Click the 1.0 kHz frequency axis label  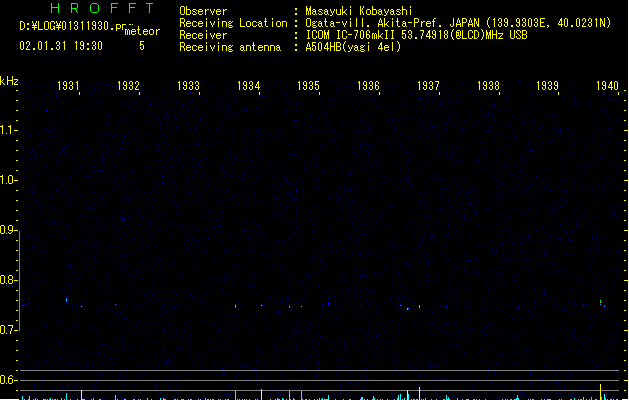coord(8,180)
